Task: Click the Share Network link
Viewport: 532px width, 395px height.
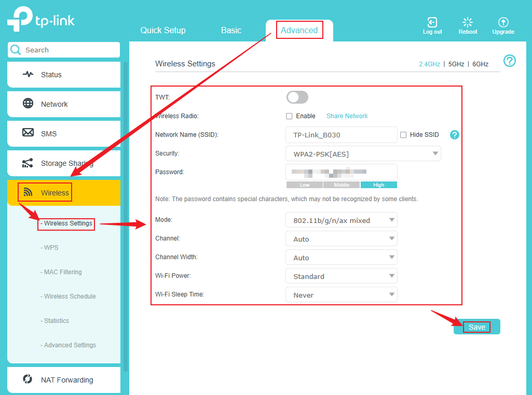Action: (x=347, y=116)
